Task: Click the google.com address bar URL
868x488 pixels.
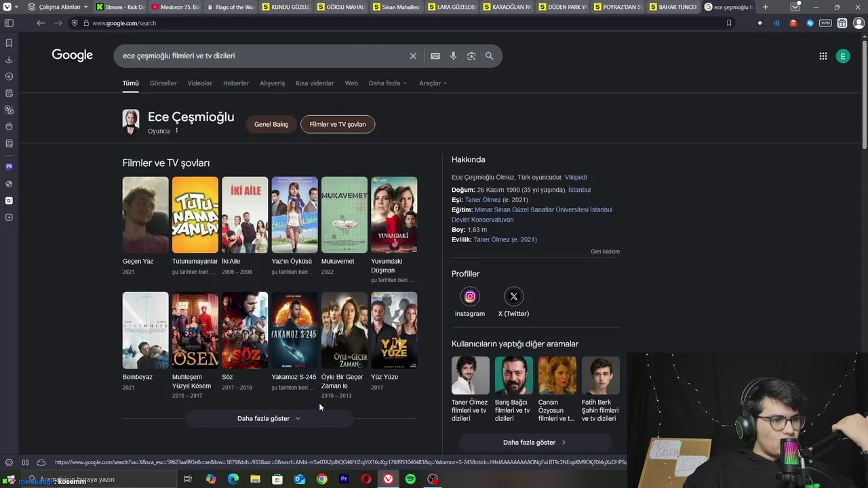Action: point(124,23)
